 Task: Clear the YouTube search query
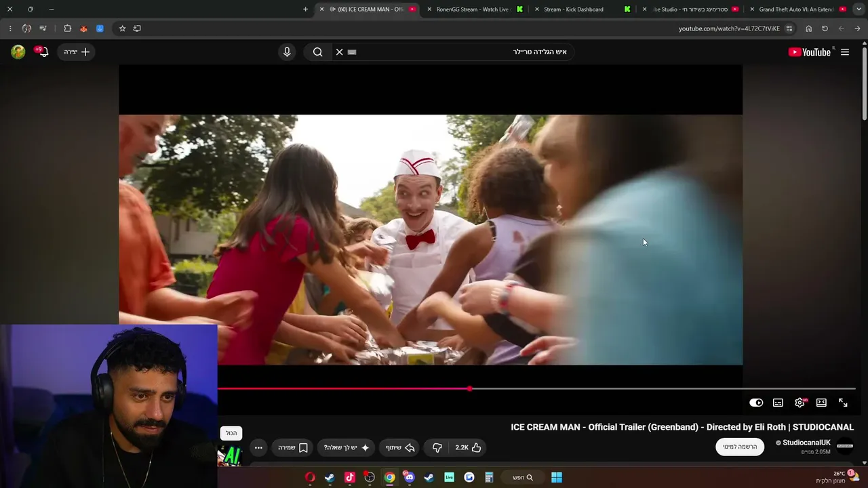point(340,52)
